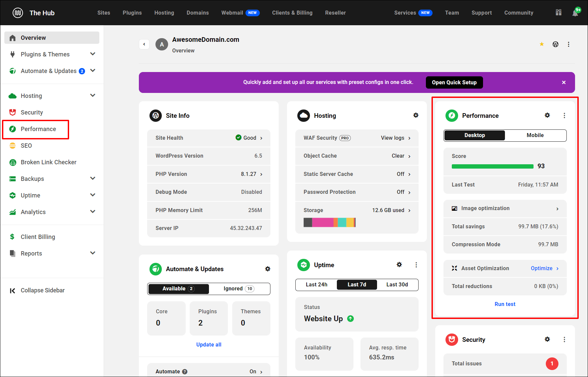Expand Backups sidebar section
Screen dimensions: 588x377
coord(93,178)
